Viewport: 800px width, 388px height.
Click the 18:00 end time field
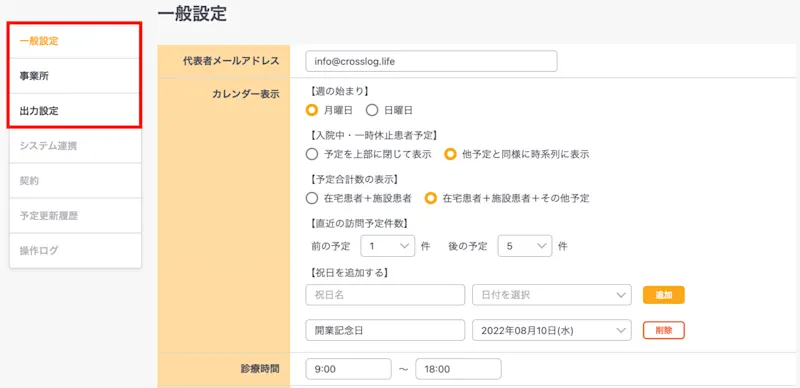458,369
